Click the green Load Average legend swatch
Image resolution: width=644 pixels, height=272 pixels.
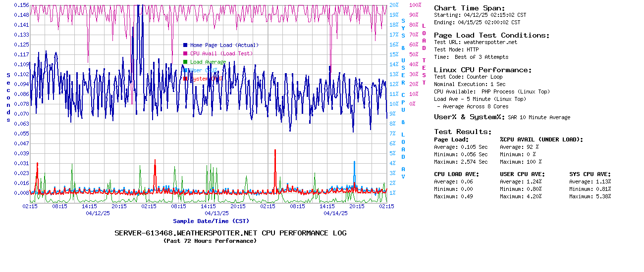pos(185,62)
